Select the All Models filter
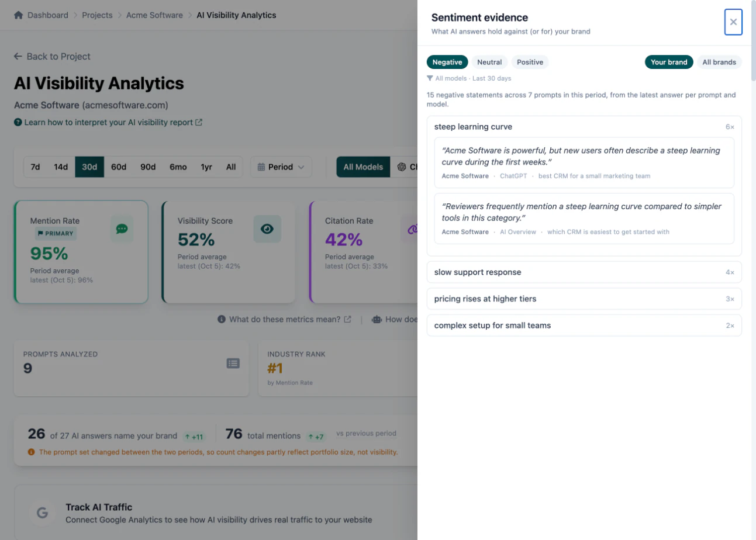Image resolution: width=756 pixels, height=540 pixels. coord(363,167)
